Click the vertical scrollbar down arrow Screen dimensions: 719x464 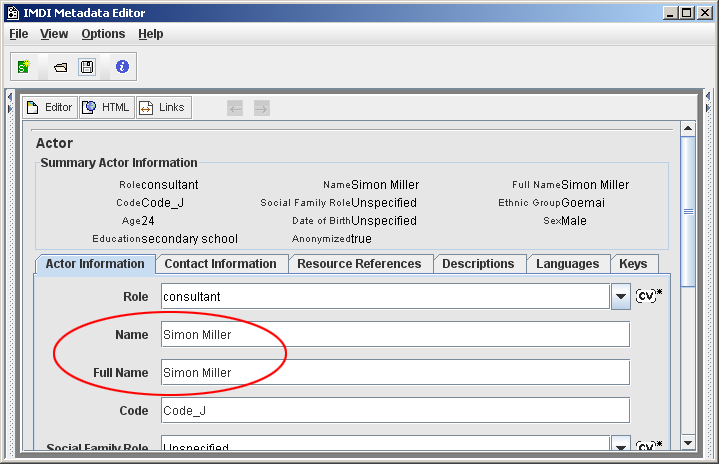[x=687, y=442]
